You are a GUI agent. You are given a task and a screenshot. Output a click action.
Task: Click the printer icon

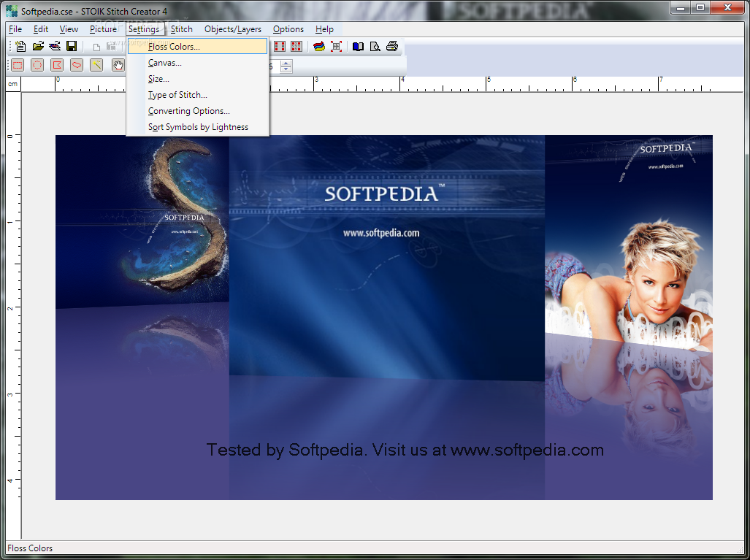[x=392, y=47]
